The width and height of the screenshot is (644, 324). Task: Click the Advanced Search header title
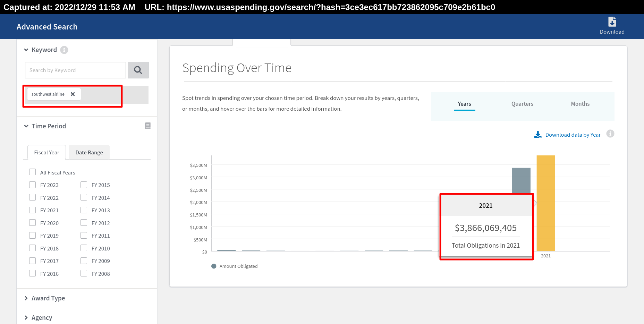point(47,27)
